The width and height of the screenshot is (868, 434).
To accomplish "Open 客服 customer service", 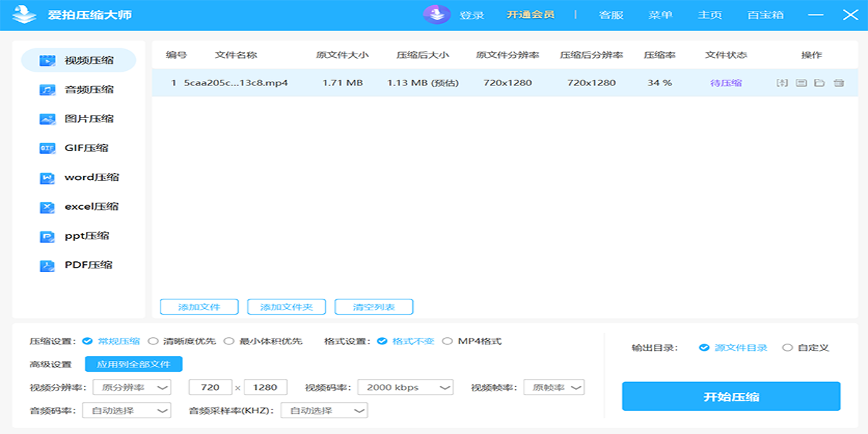I will coord(611,14).
